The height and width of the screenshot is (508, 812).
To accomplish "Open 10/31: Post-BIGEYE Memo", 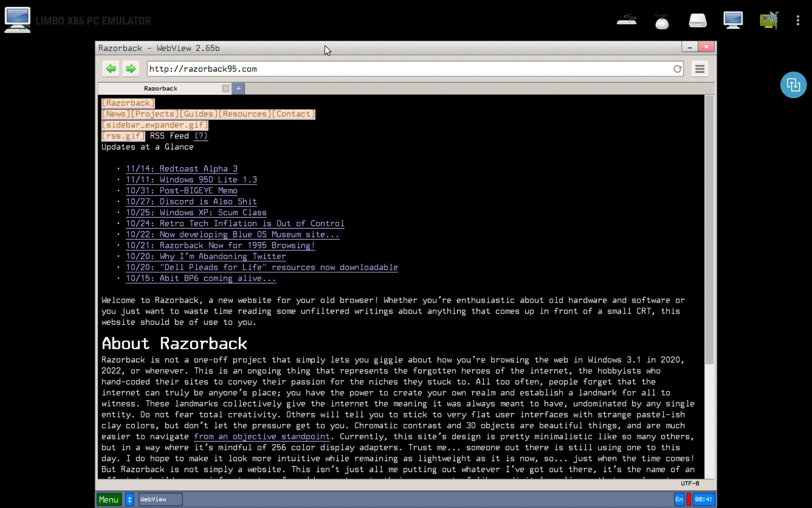I will tap(182, 191).
